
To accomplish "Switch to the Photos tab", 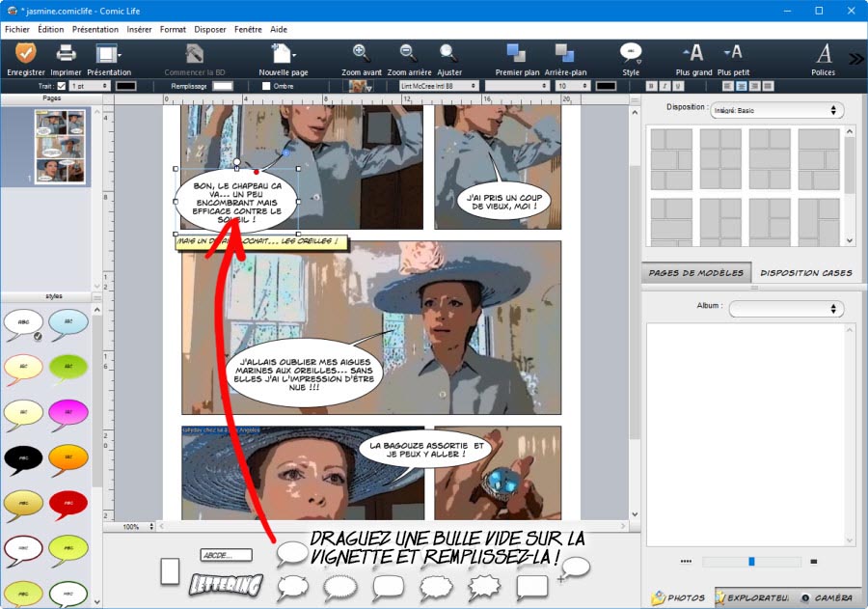I will point(679,597).
